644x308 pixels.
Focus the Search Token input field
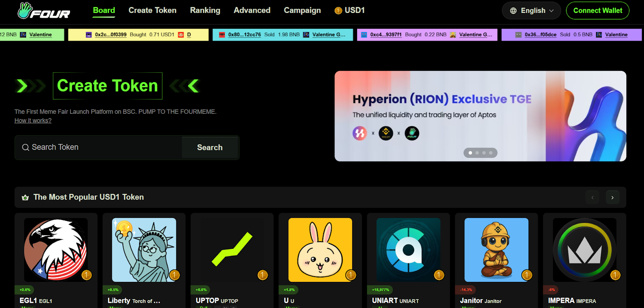coord(98,148)
